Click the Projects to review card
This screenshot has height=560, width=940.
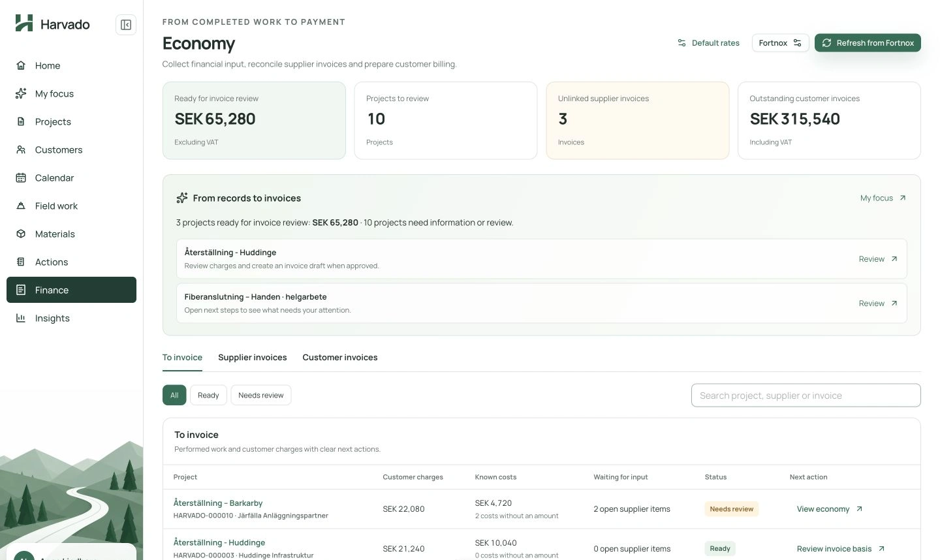(445, 120)
